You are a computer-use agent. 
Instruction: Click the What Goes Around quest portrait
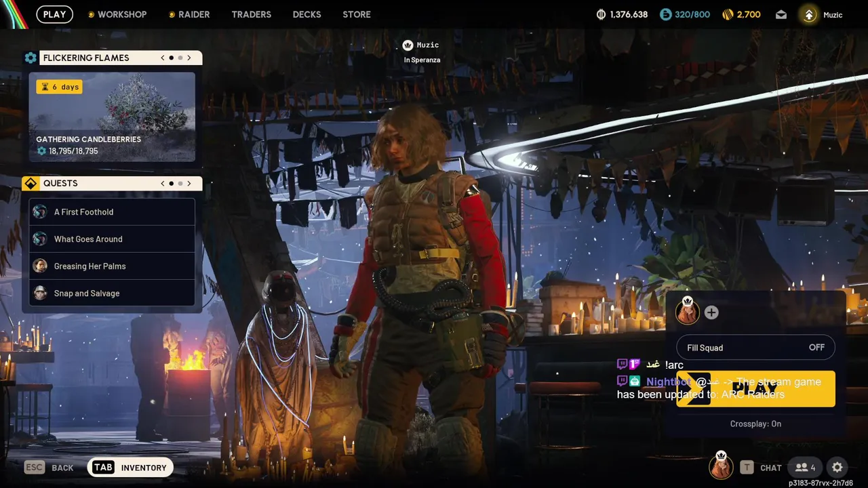40,239
